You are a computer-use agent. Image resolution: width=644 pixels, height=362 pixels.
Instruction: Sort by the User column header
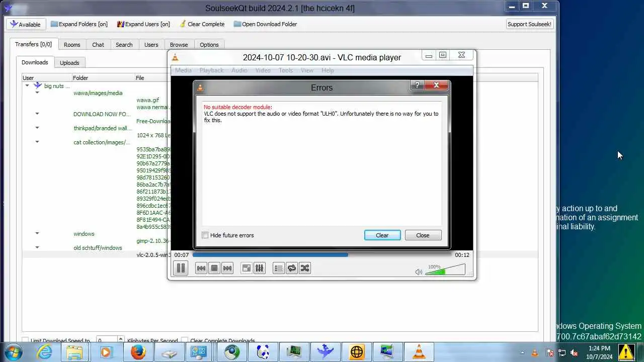tap(47, 78)
